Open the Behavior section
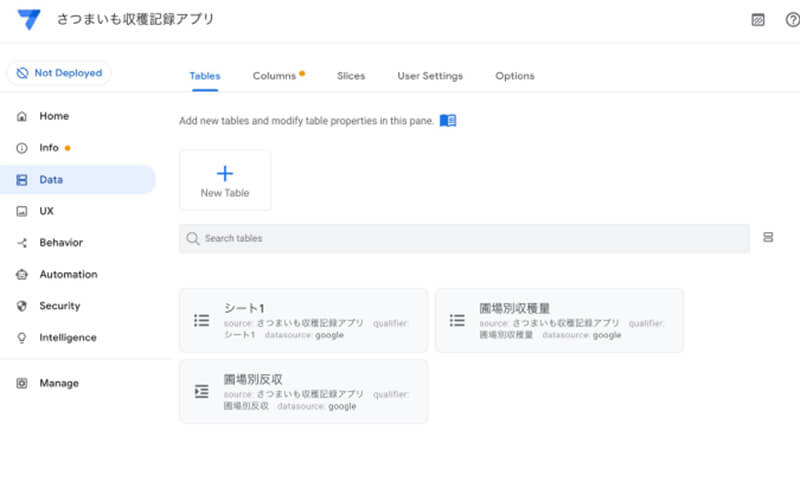 click(61, 243)
